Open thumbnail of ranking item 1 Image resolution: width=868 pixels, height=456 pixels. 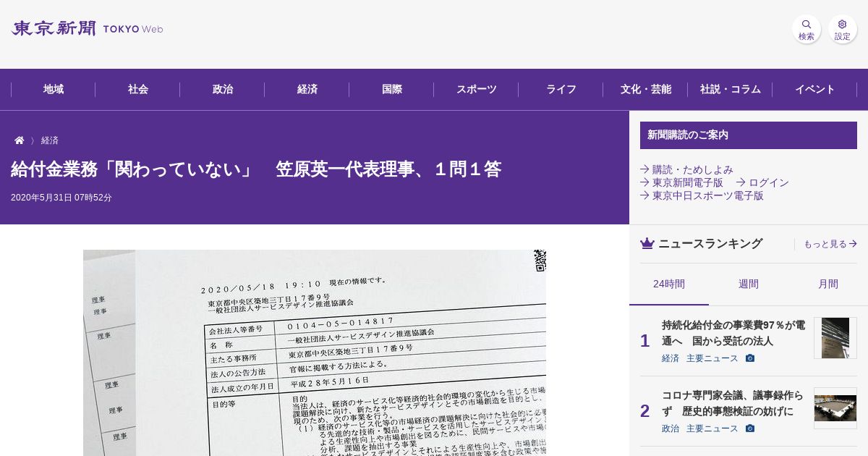pyautogui.click(x=835, y=338)
